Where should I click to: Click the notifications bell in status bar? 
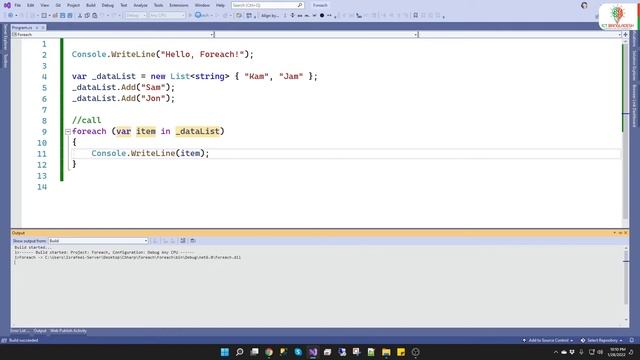631,340
